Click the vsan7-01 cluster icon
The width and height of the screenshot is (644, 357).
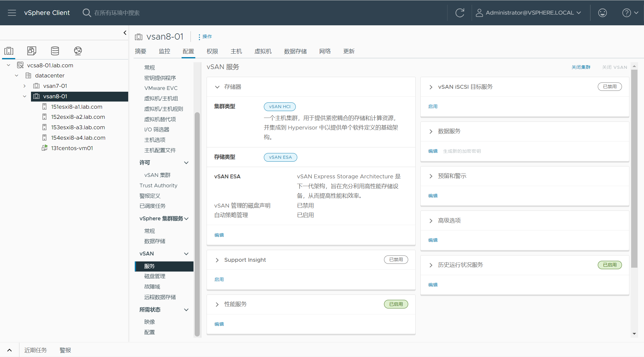coord(36,86)
